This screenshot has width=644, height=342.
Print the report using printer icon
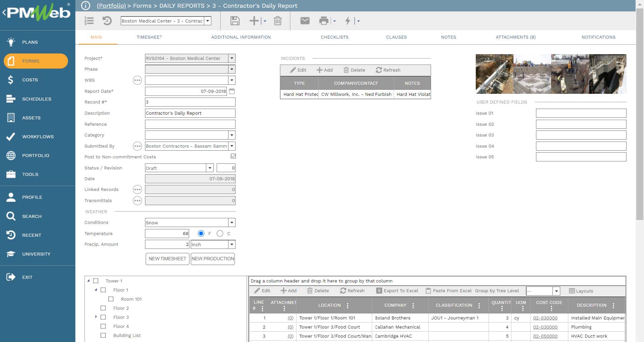pos(324,21)
